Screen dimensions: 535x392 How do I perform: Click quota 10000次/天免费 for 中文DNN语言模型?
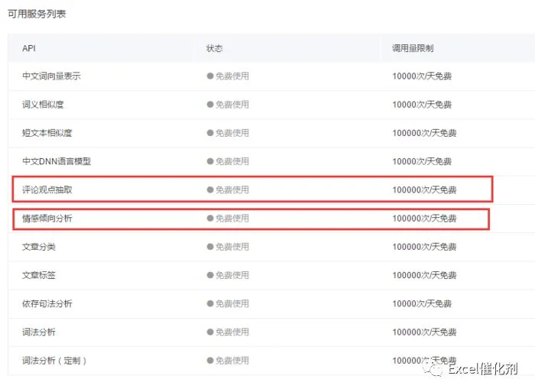pos(422,161)
